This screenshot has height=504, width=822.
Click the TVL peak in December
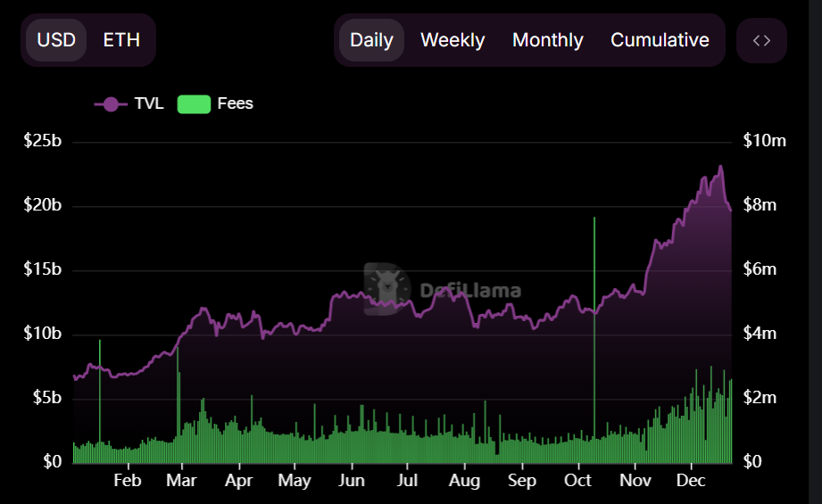(721, 167)
